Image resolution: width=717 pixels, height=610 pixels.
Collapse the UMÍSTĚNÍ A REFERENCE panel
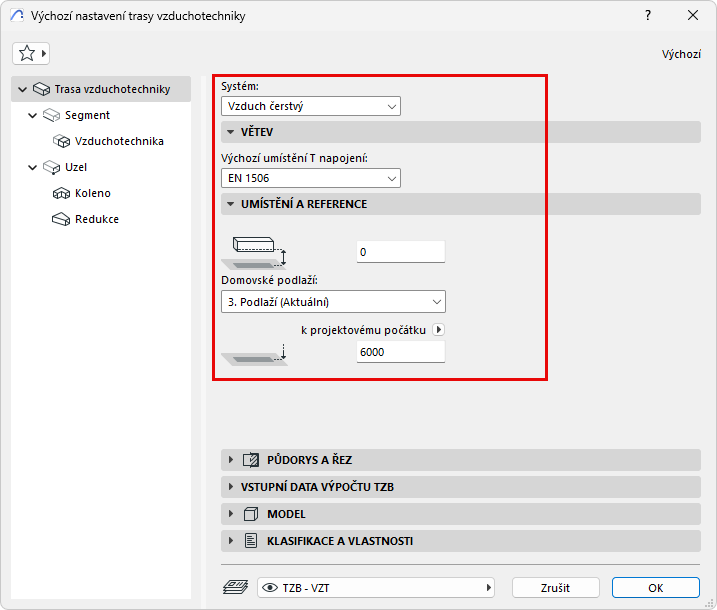(x=230, y=204)
